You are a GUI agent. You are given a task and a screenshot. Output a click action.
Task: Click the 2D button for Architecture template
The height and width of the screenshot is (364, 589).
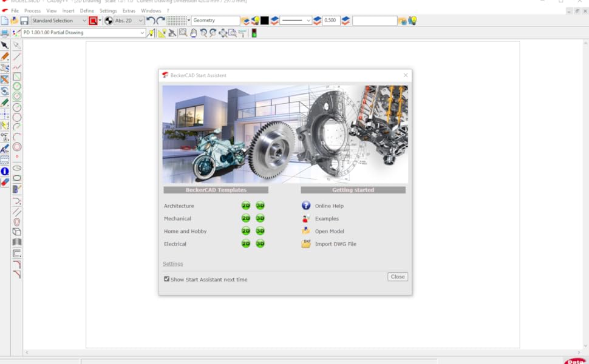point(246,206)
